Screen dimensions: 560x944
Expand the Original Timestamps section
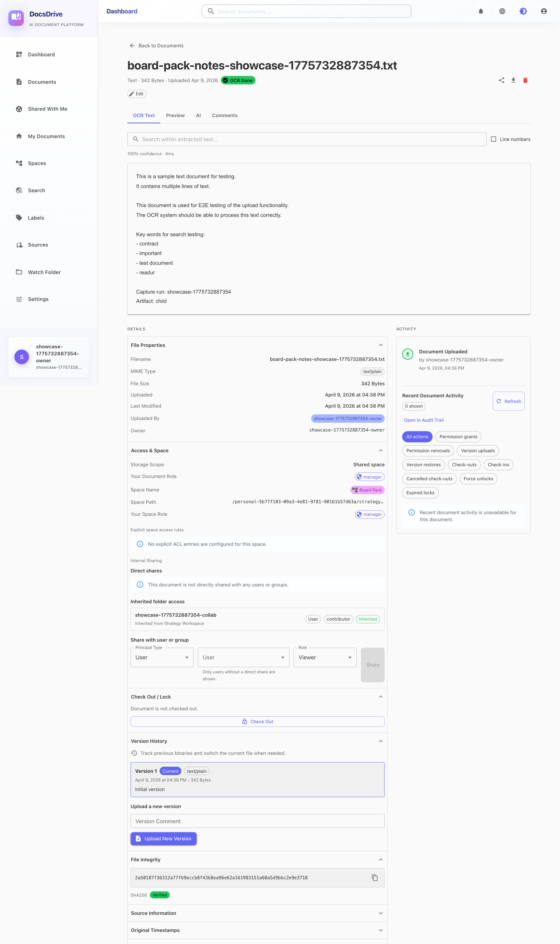pyautogui.click(x=381, y=930)
